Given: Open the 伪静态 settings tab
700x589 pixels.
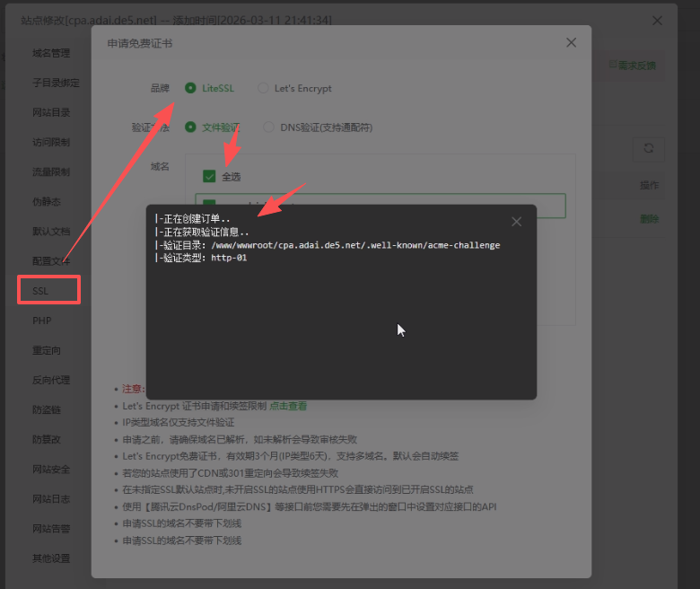Looking at the screenshot, I should [47, 202].
